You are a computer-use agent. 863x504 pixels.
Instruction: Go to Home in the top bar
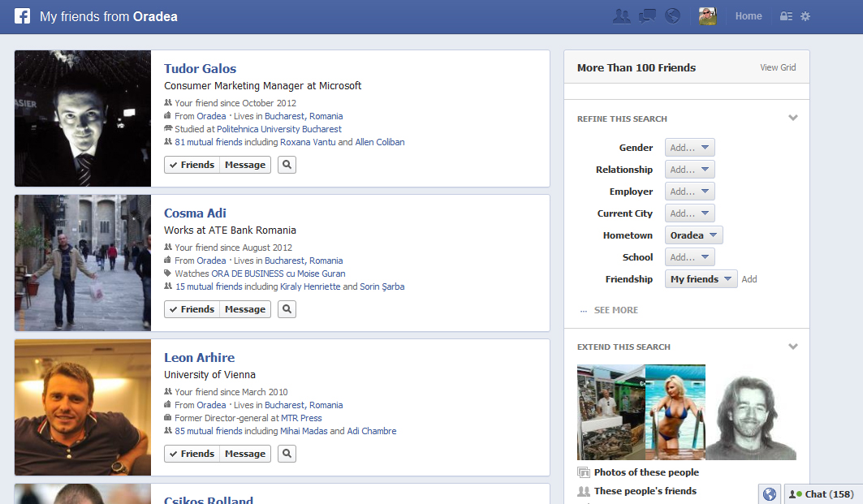(749, 16)
